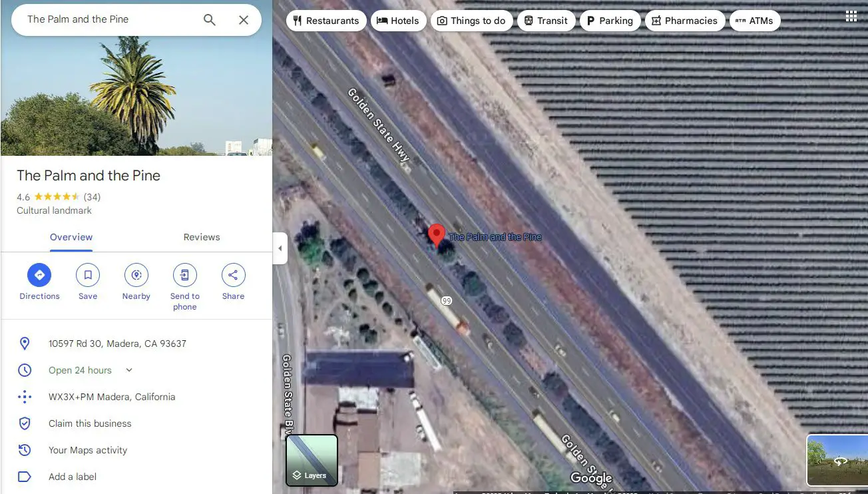Filter map by Hotels
868x494 pixels.
[x=398, y=21]
